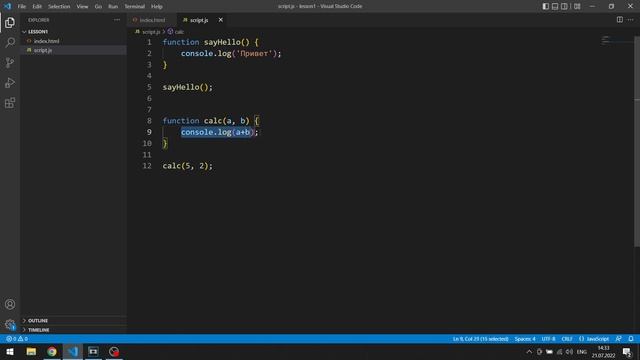Open the Go menu
Image resolution: width=640 pixels, height=360 pixels.
(x=98, y=6)
